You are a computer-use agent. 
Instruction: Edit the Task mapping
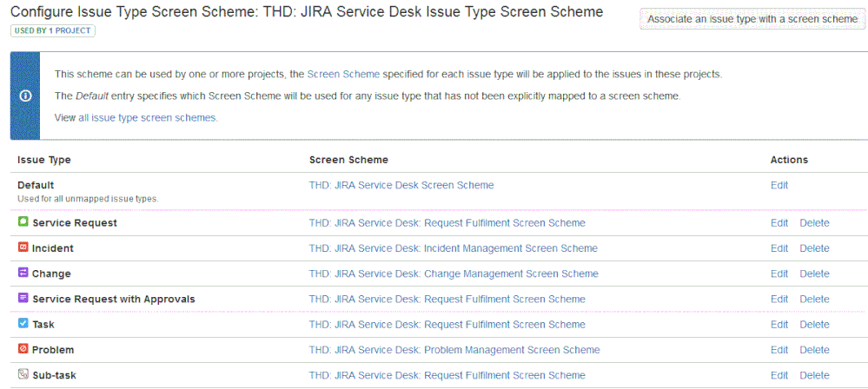point(779,324)
